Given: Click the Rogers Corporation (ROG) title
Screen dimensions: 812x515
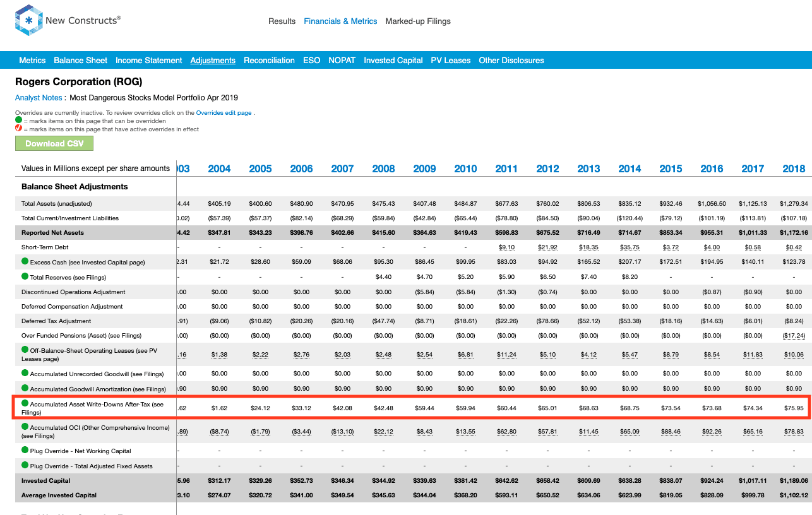Looking at the screenshot, I should coord(79,82).
